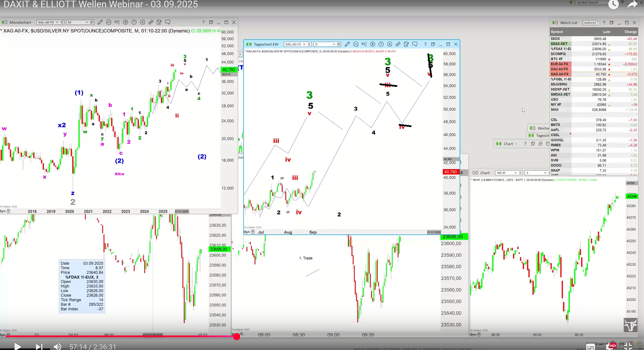The image size is (644, 350).
Task: Click the help question mark in Watch List
Action: pos(604,23)
